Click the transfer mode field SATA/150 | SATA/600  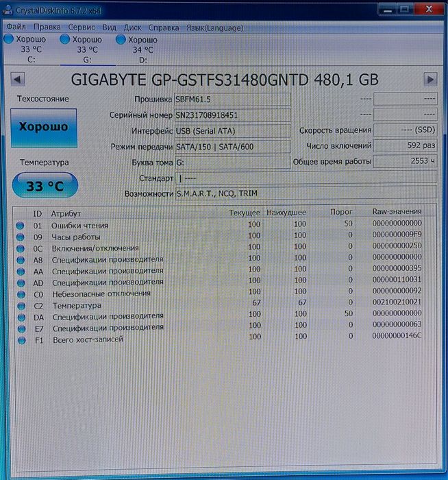pyautogui.click(x=232, y=147)
